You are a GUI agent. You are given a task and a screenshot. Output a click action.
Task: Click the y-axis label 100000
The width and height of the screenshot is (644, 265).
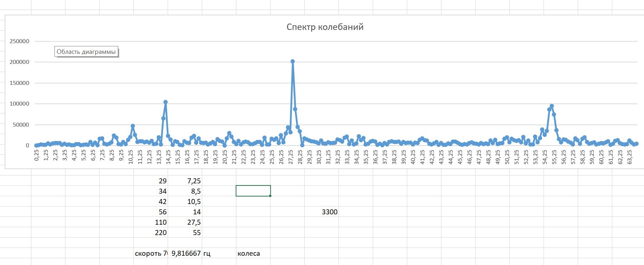(20, 103)
